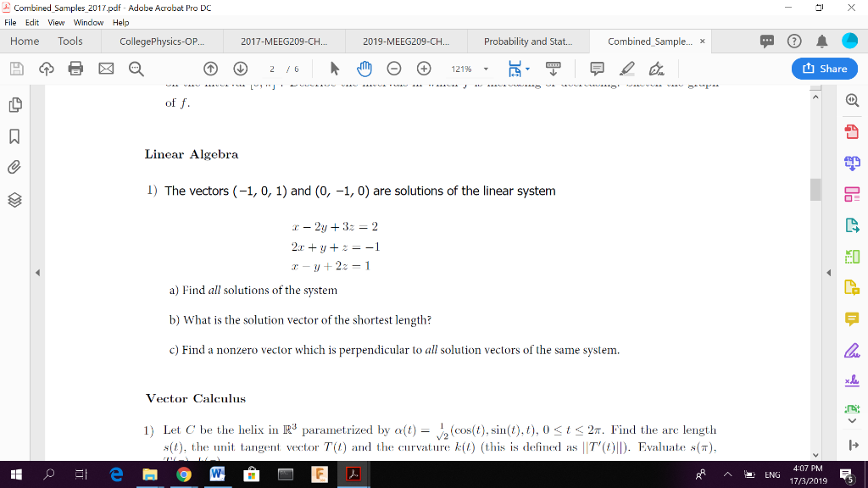Toggle the reading mode display
Image resolution: width=868 pixels, height=488 pixels.
coord(551,69)
